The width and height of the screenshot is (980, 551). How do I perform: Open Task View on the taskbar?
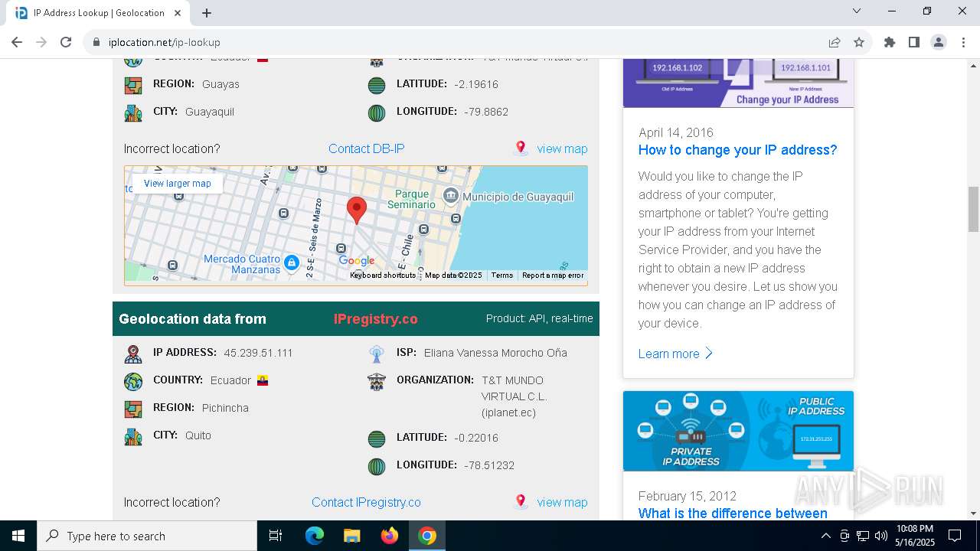point(276,536)
